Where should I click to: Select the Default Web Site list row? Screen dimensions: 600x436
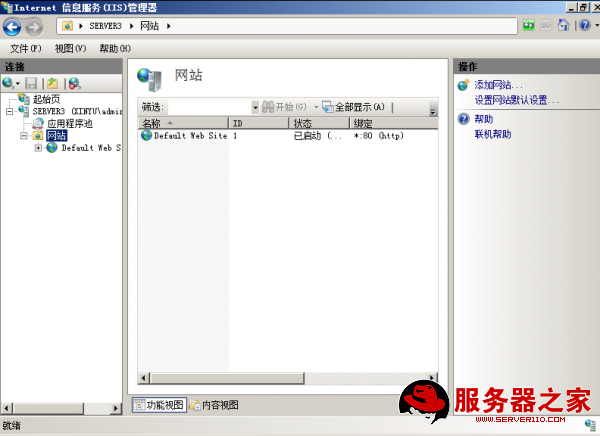(x=288, y=136)
